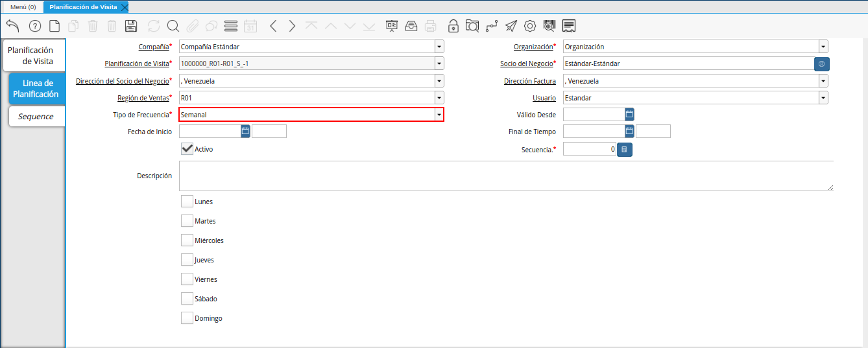This screenshot has height=348, width=868.
Task: Expand the Organización dropdown arrow
Action: (823, 47)
